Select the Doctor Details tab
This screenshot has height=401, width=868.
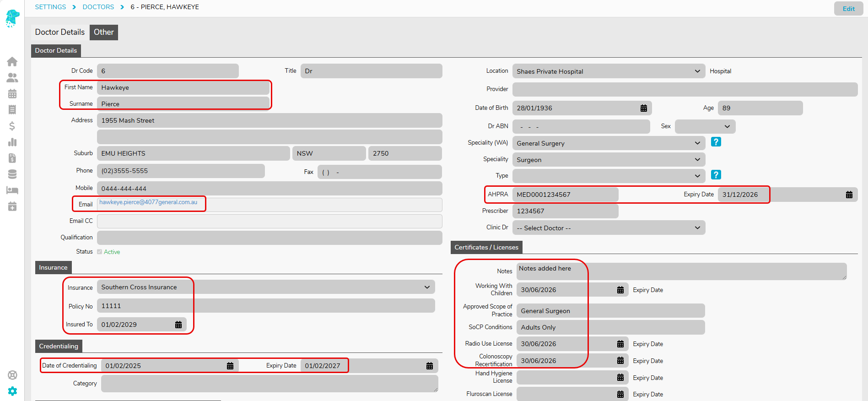[x=60, y=33]
